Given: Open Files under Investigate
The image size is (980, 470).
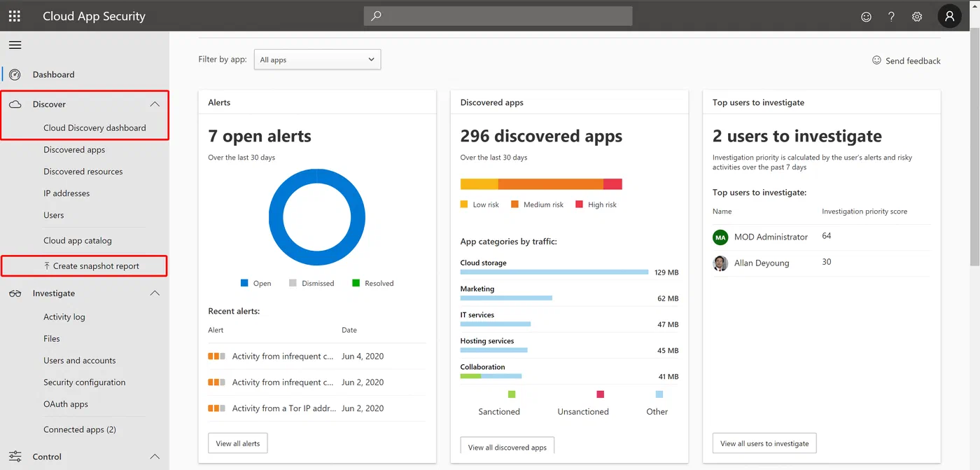Looking at the screenshot, I should tap(52, 338).
